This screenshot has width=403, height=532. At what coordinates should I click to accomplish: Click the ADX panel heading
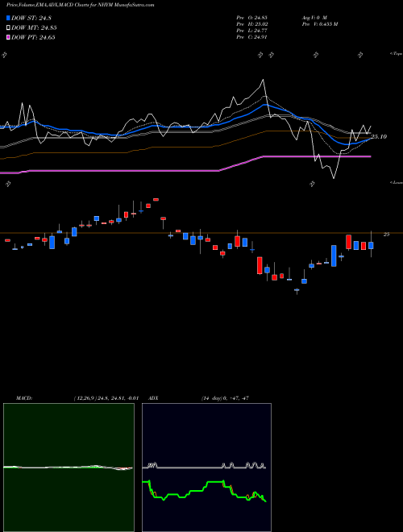tap(154, 398)
